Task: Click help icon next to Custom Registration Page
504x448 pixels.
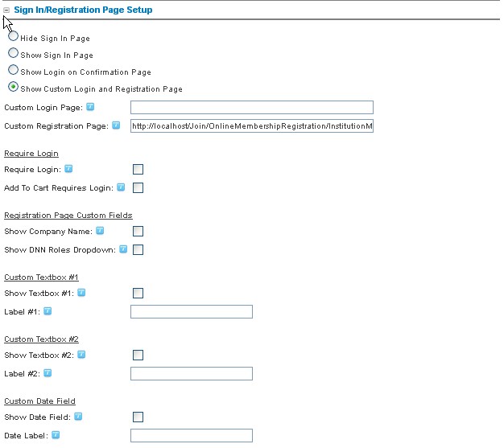Action: pyautogui.click(x=116, y=125)
